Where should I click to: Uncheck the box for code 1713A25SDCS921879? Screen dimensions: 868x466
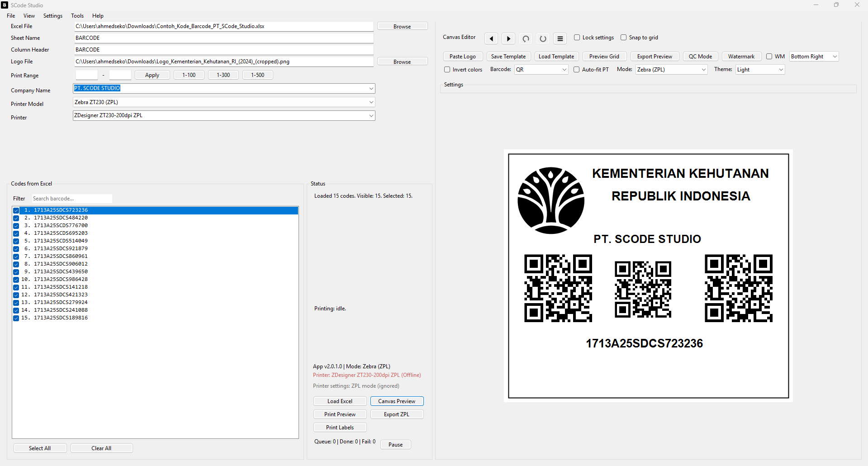click(x=16, y=249)
